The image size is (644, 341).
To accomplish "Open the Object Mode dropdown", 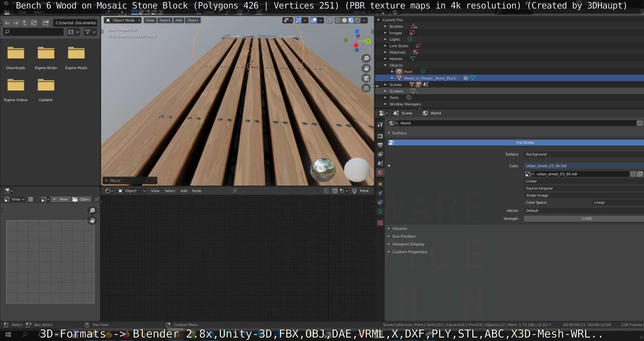I will (x=123, y=20).
